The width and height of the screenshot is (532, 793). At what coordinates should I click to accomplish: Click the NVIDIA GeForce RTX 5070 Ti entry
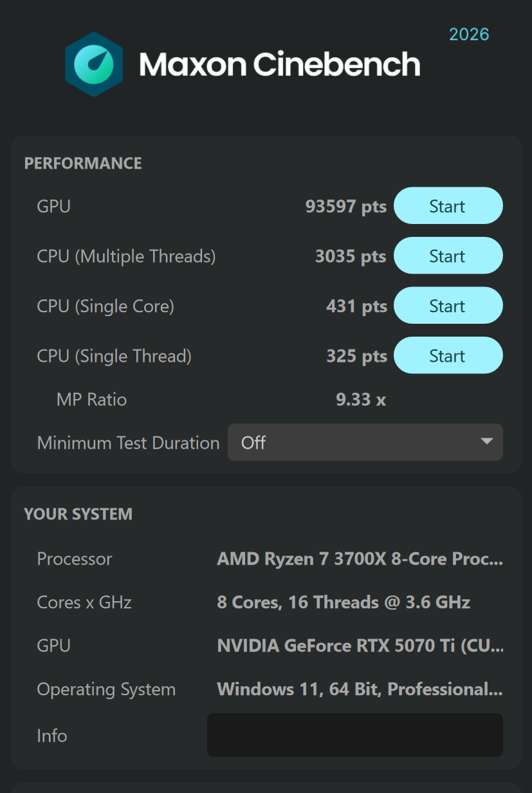click(x=360, y=646)
